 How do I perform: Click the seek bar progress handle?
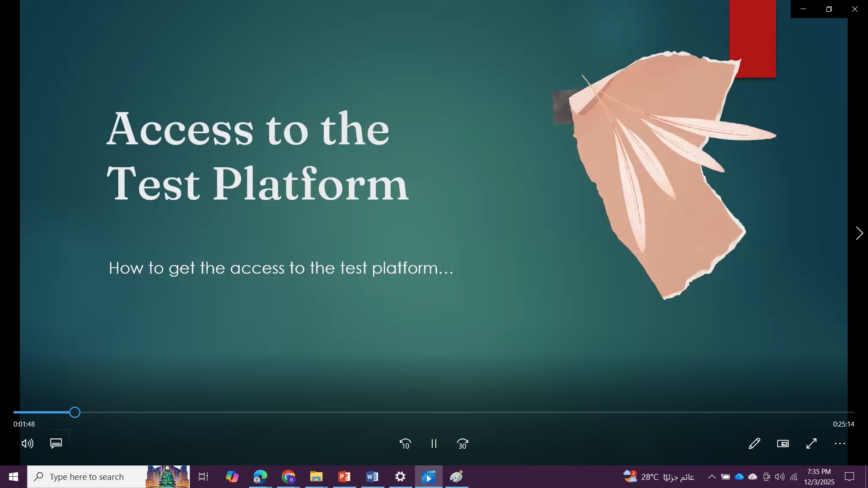[75, 412]
